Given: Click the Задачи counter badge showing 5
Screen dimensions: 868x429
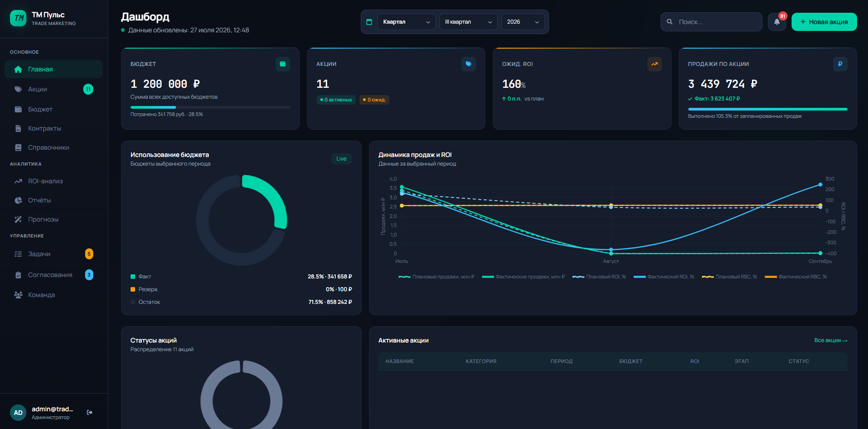Looking at the screenshot, I should coord(89,254).
